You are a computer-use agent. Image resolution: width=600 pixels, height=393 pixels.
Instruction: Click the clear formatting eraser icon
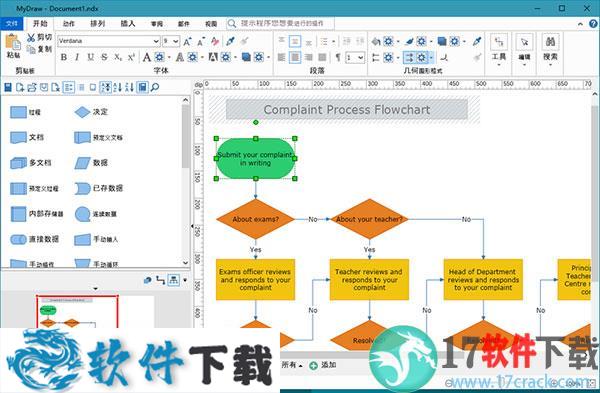coord(215,41)
